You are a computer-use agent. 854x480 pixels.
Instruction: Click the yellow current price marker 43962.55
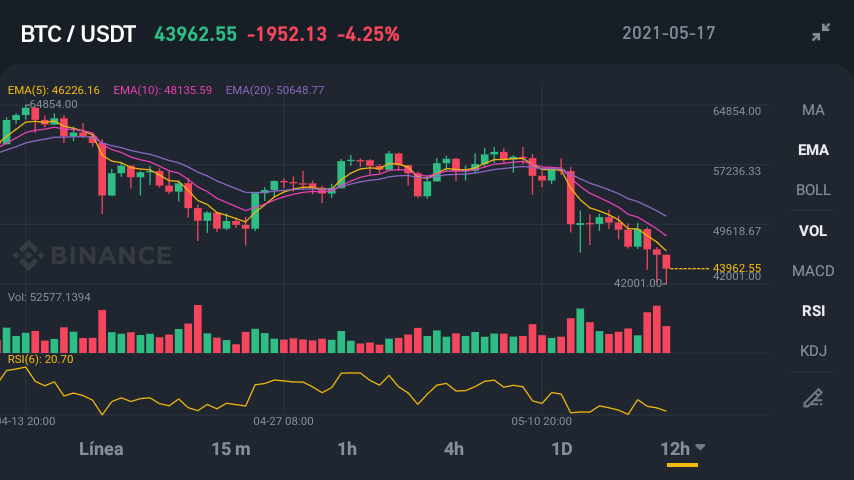pos(736,268)
